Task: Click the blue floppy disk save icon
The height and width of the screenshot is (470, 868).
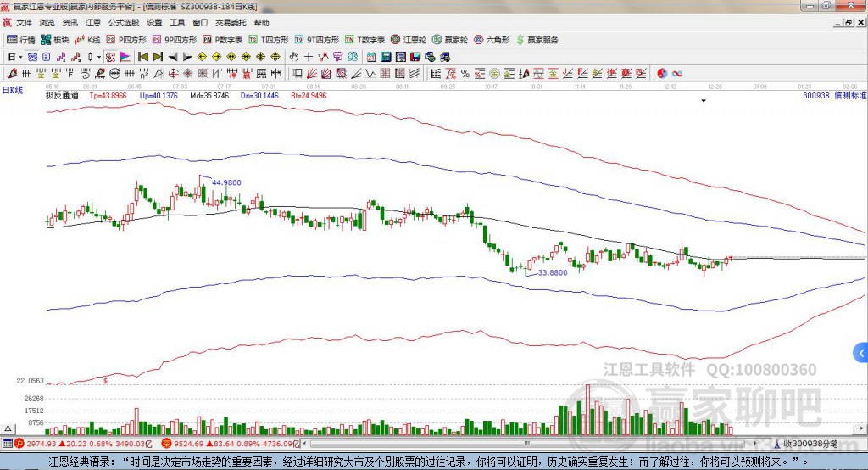Action: click(415, 57)
